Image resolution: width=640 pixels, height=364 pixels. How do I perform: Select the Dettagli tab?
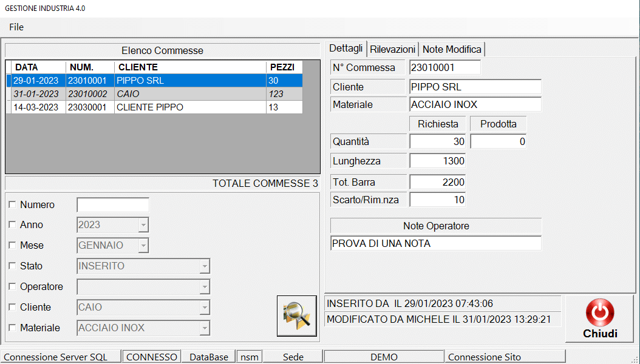coord(346,49)
